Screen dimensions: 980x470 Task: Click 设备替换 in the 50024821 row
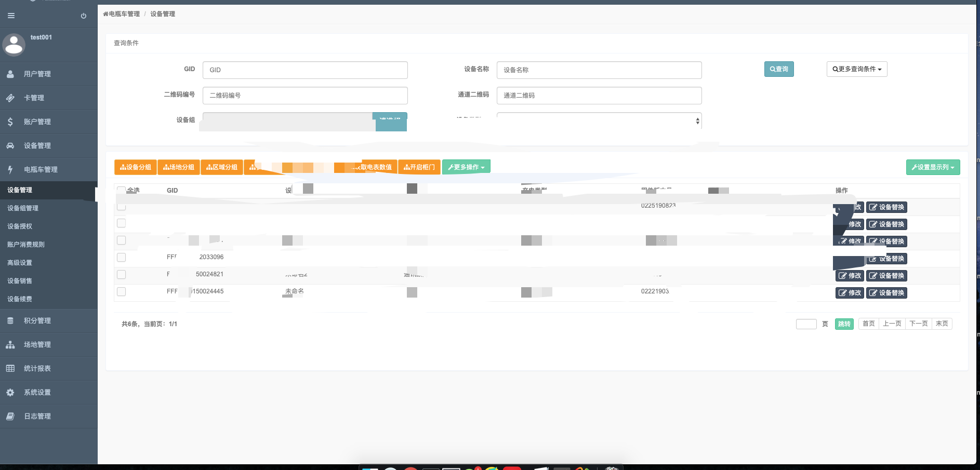pyautogui.click(x=886, y=276)
